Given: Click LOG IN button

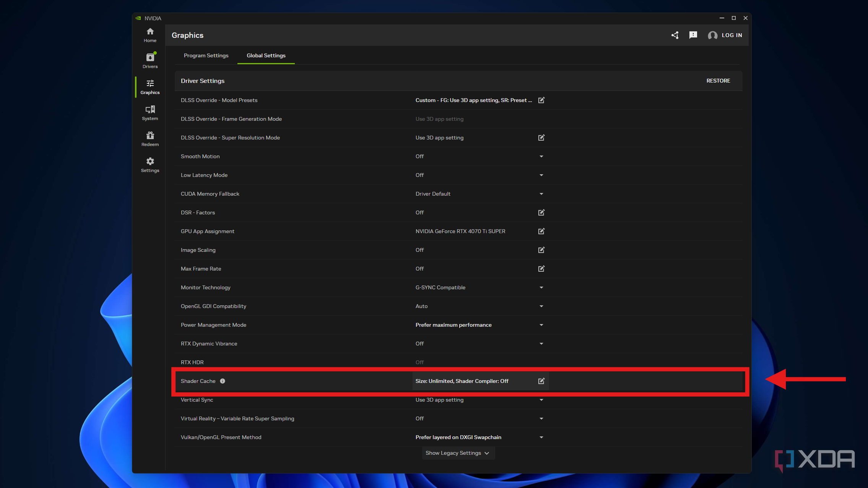Looking at the screenshot, I should tap(732, 35).
